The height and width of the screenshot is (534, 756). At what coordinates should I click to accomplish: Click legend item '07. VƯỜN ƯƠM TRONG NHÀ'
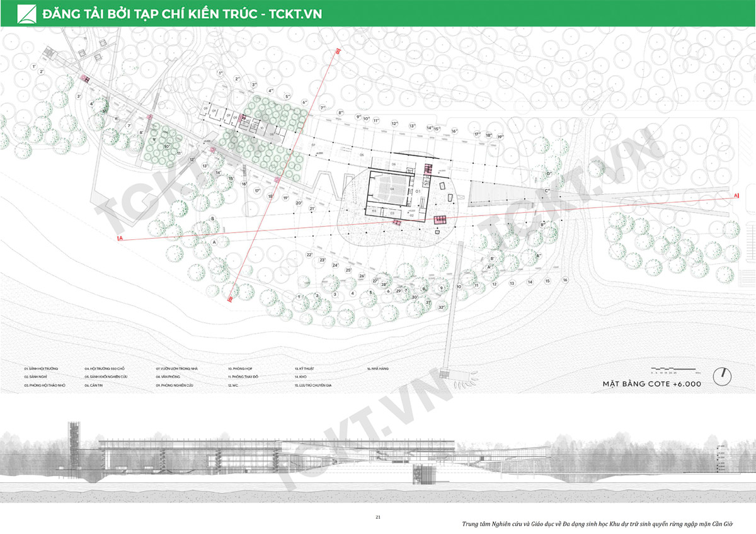pyautogui.click(x=179, y=368)
